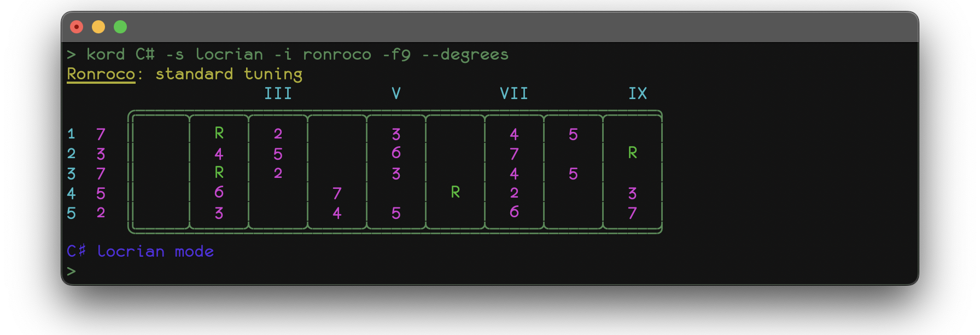Click the "C# locrian mode" text
980x335 pixels.
(140, 251)
